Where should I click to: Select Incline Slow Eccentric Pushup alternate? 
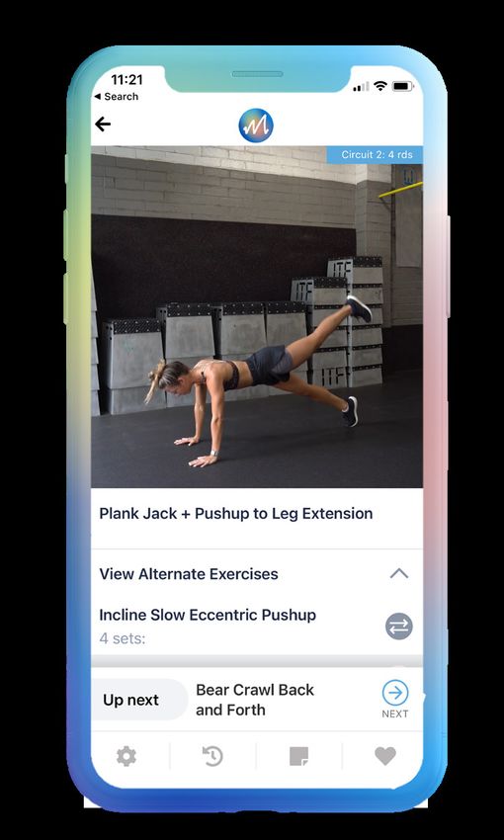[x=208, y=615]
